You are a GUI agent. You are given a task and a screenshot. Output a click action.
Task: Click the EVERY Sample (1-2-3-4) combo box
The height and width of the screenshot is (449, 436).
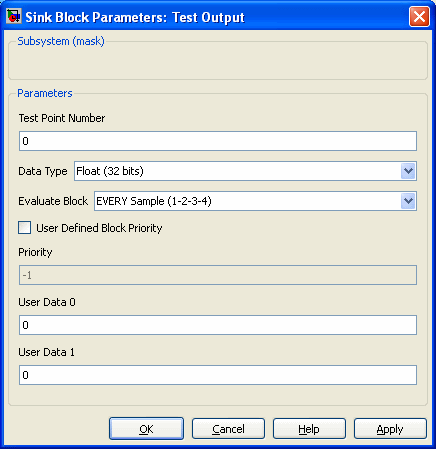255,201
